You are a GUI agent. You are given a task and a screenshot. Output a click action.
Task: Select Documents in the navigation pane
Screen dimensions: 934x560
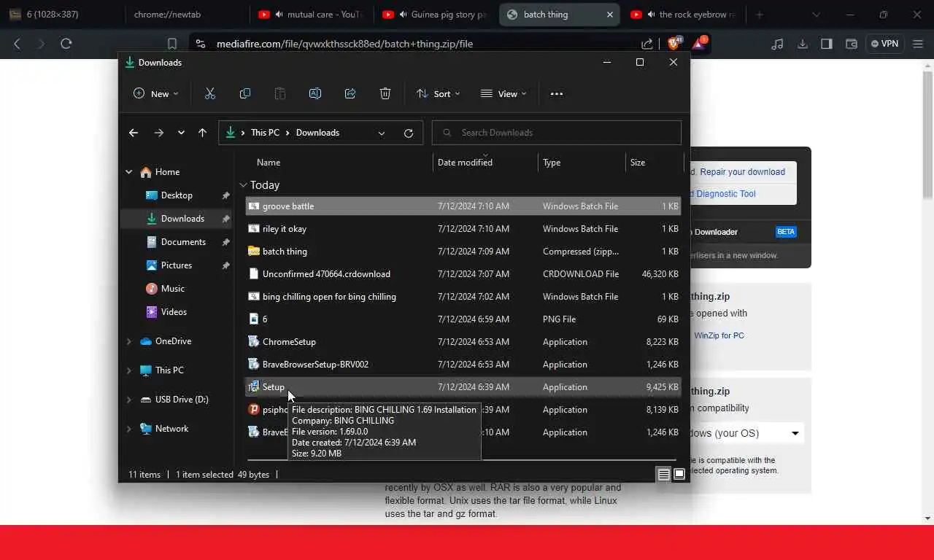click(183, 242)
